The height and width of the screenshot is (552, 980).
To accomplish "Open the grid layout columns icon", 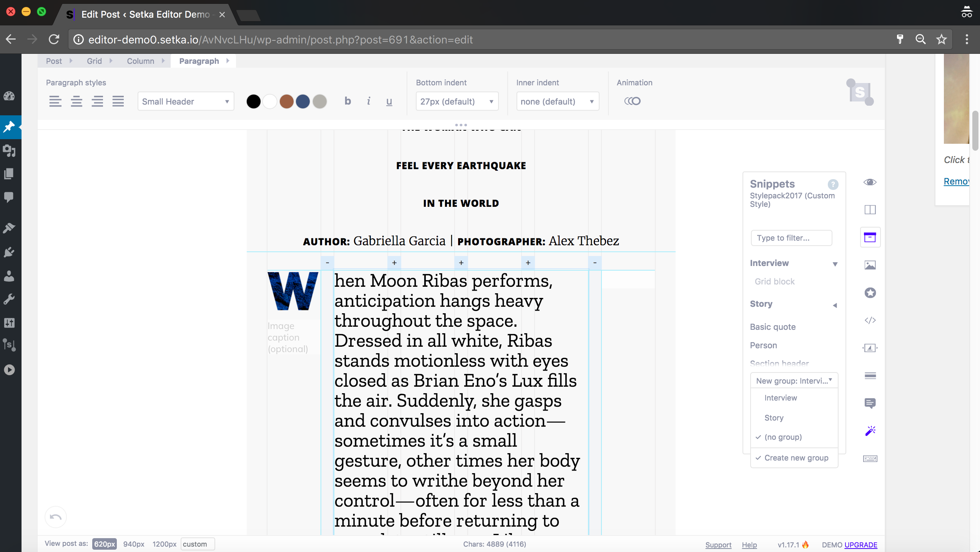I will pyautogui.click(x=870, y=209).
